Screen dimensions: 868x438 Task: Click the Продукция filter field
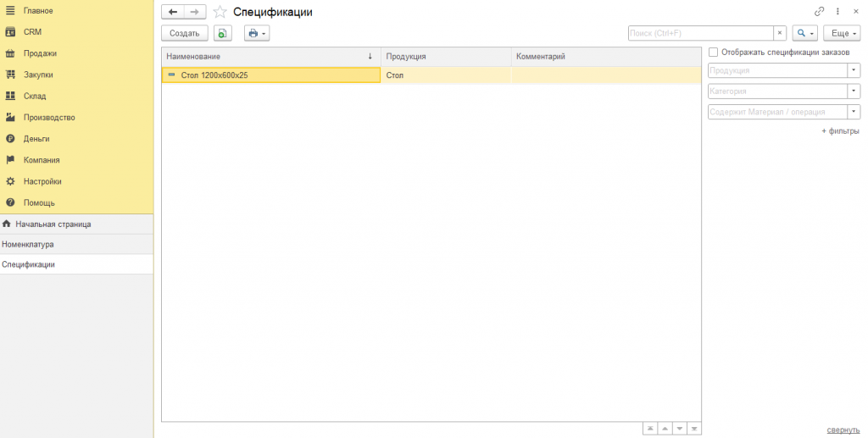pos(778,70)
